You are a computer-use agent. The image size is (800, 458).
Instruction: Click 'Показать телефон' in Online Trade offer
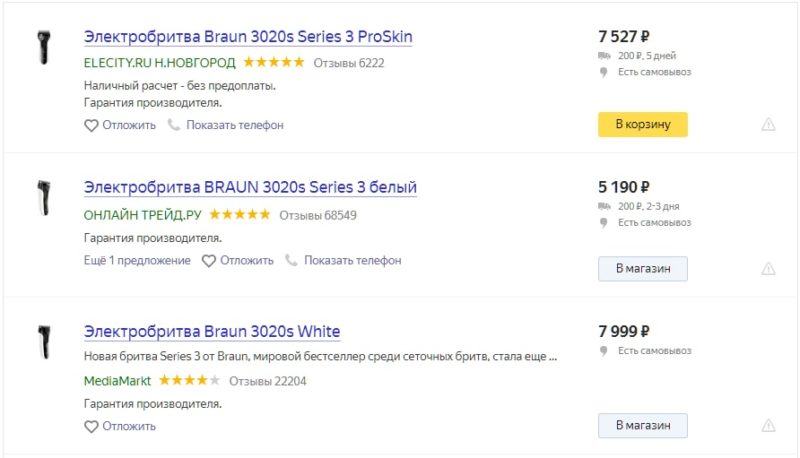pyautogui.click(x=353, y=260)
